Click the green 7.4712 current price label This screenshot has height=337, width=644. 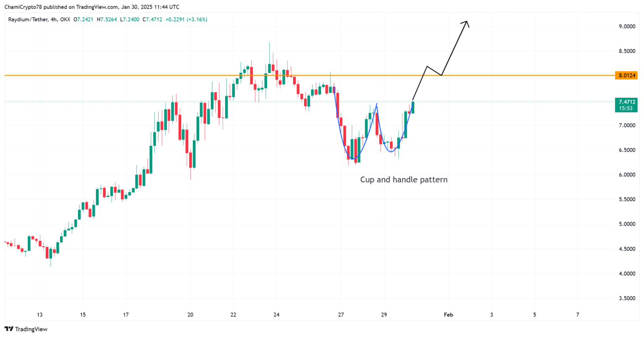(x=626, y=102)
